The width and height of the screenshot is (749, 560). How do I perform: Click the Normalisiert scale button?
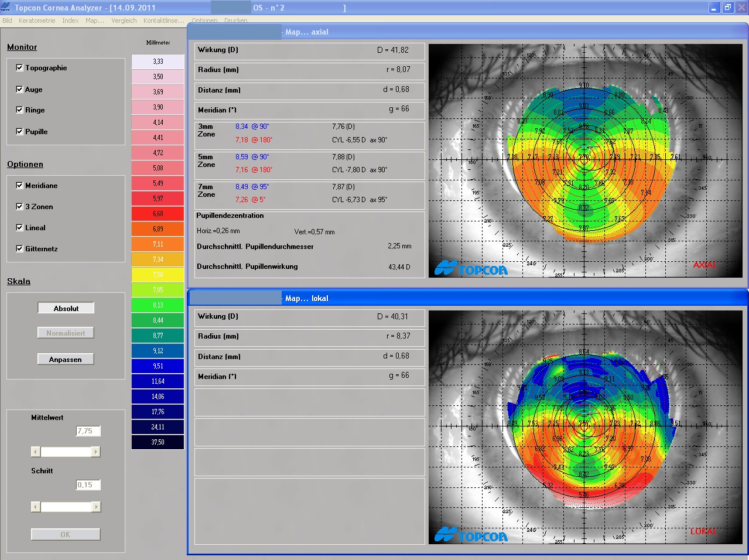pos(66,333)
